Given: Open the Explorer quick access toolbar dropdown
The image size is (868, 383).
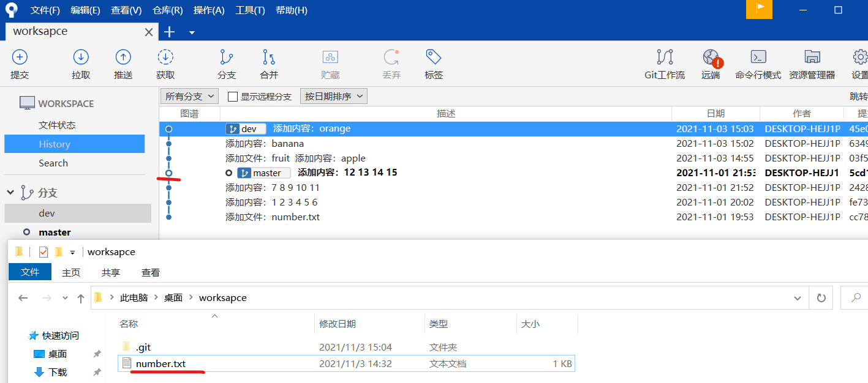Looking at the screenshot, I should coord(72,252).
